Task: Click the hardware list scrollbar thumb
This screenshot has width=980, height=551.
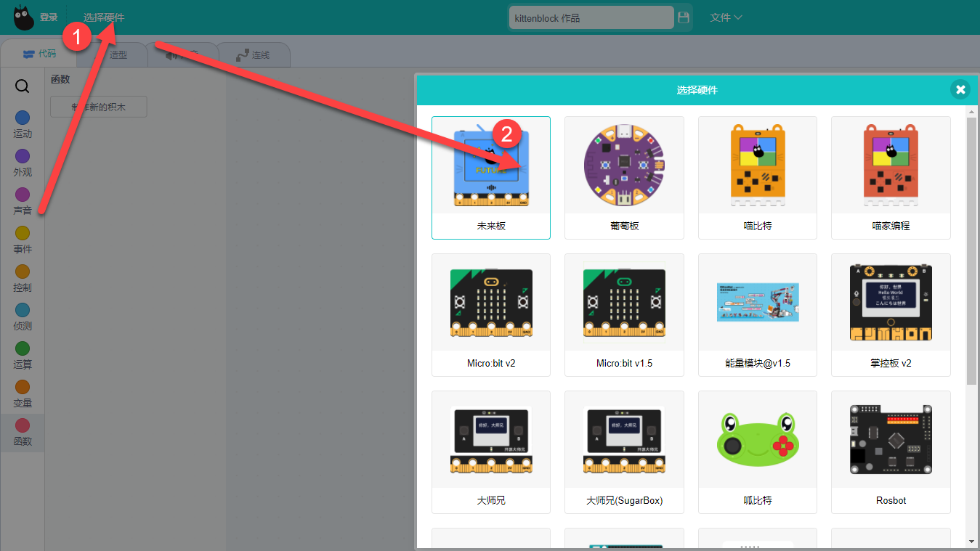Action: click(972, 250)
